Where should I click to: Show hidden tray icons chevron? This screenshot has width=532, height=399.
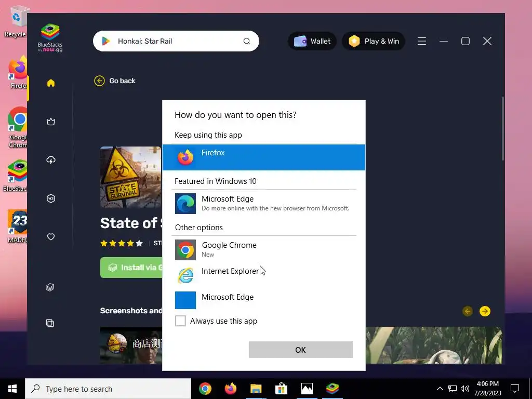[x=440, y=389]
